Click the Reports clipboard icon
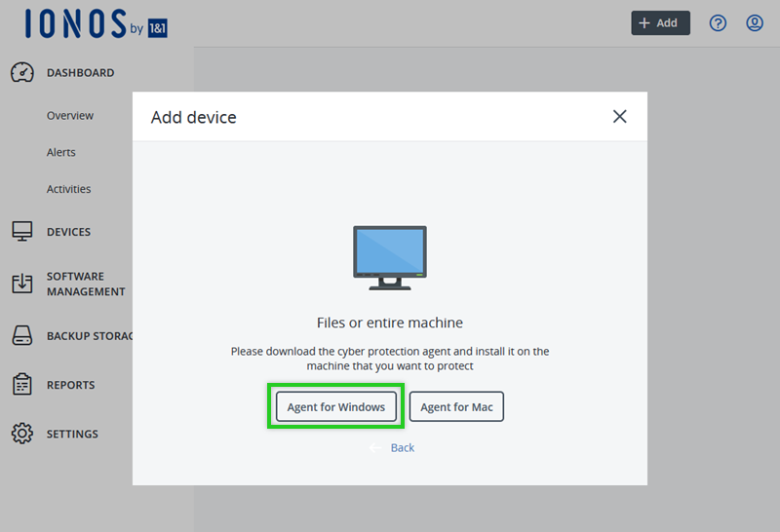780x532 pixels. pyautogui.click(x=22, y=385)
